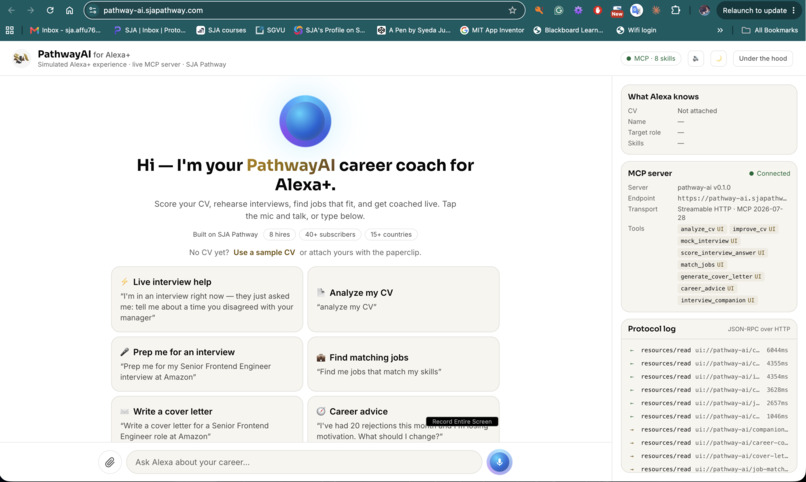Reload the page

(x=50, y=10)
